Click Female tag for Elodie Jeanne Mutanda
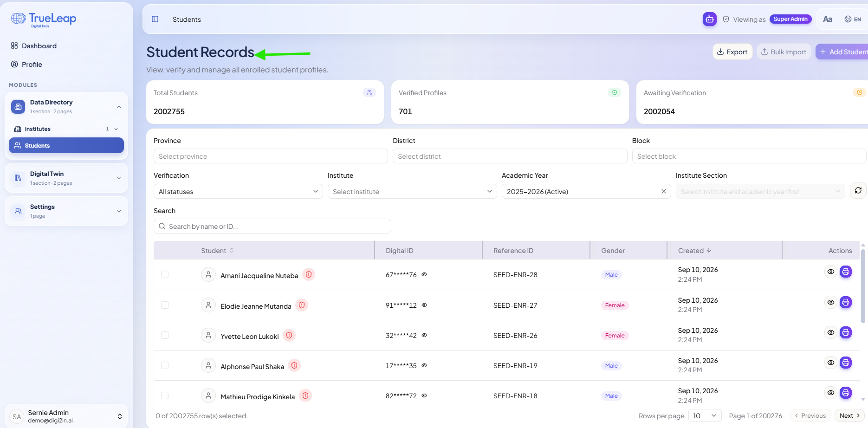The image size is (868, 428). [x=615, y=305]
